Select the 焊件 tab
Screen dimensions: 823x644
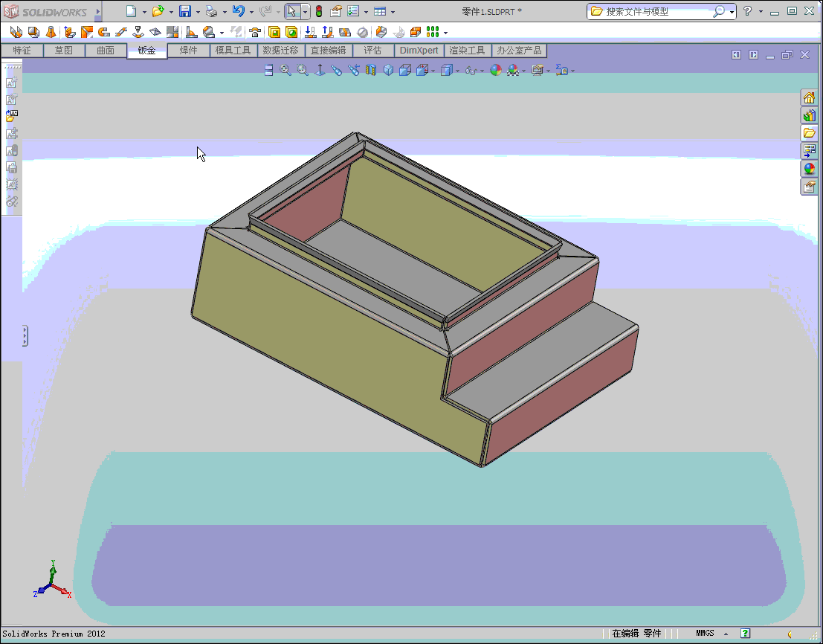point(188,51)
